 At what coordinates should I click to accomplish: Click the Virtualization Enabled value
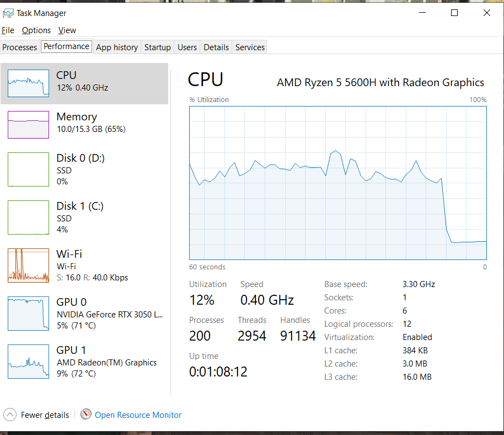(417, 337)
